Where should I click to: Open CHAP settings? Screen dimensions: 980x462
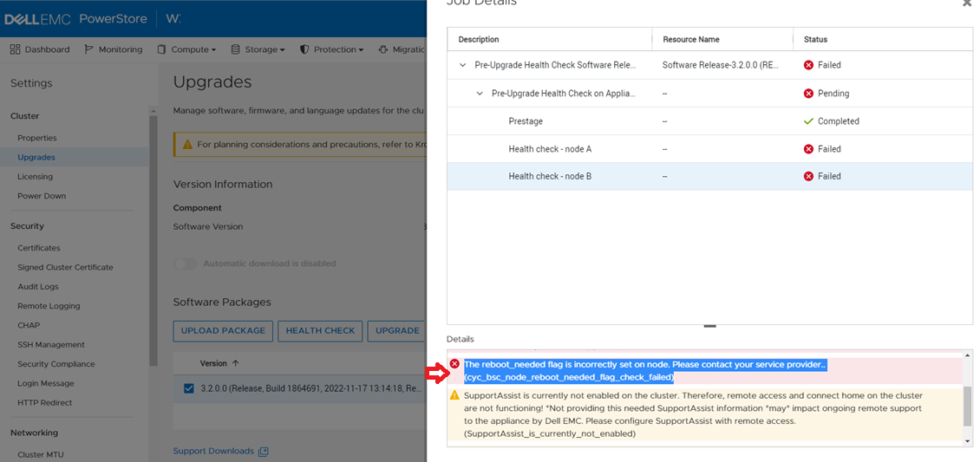tap(28, 325)
